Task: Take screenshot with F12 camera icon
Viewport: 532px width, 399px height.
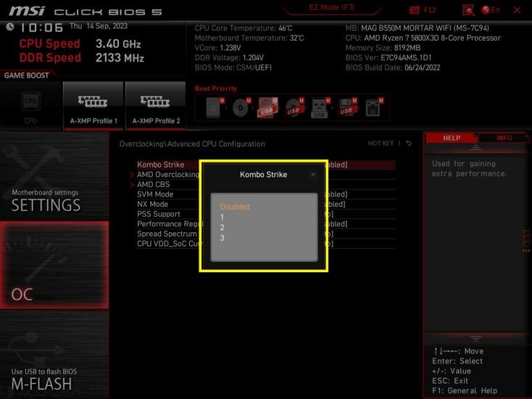Action: 415,10
